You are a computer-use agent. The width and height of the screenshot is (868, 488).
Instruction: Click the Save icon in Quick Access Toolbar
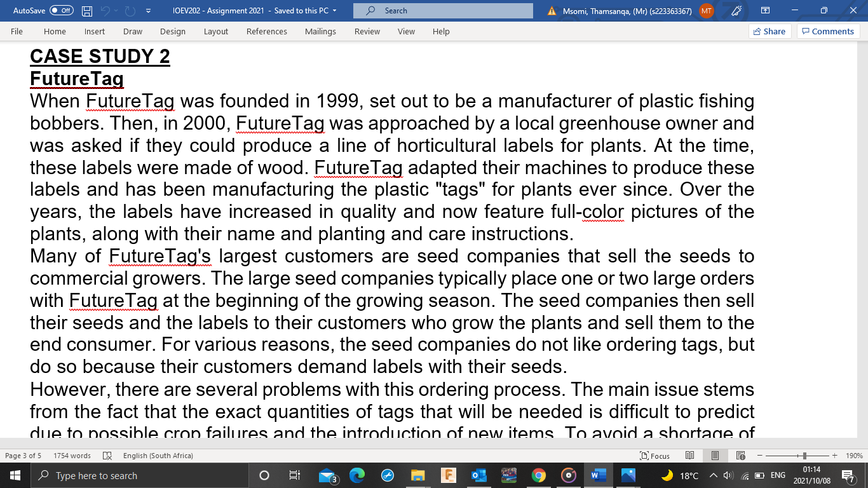[86, 10]
